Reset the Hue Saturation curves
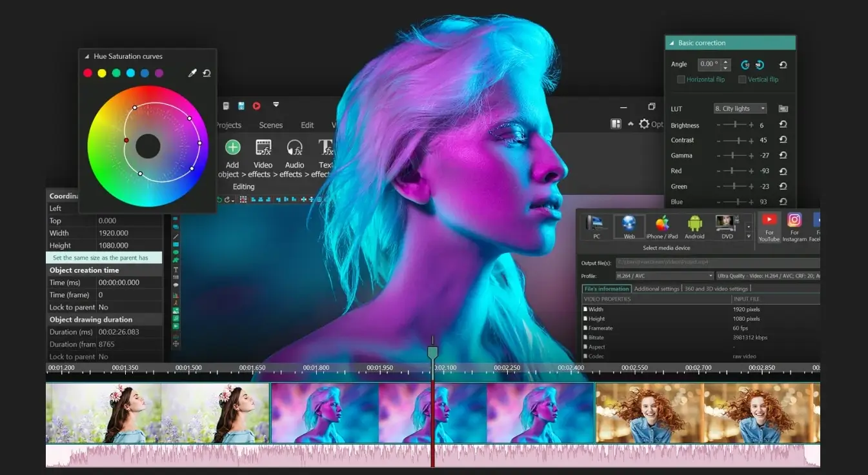Viewport: 868px width, 475px height. tap(207, 74)
